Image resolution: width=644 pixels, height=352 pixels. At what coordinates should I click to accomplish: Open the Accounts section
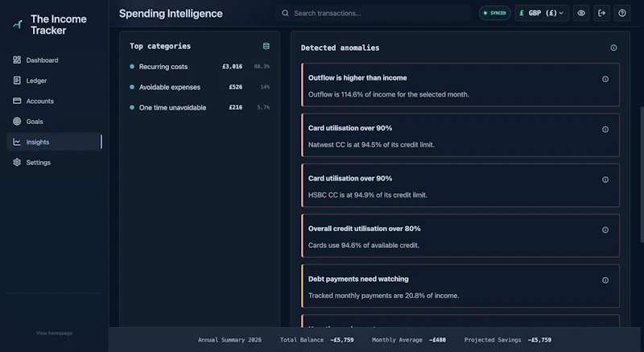[x=54, y=101]
